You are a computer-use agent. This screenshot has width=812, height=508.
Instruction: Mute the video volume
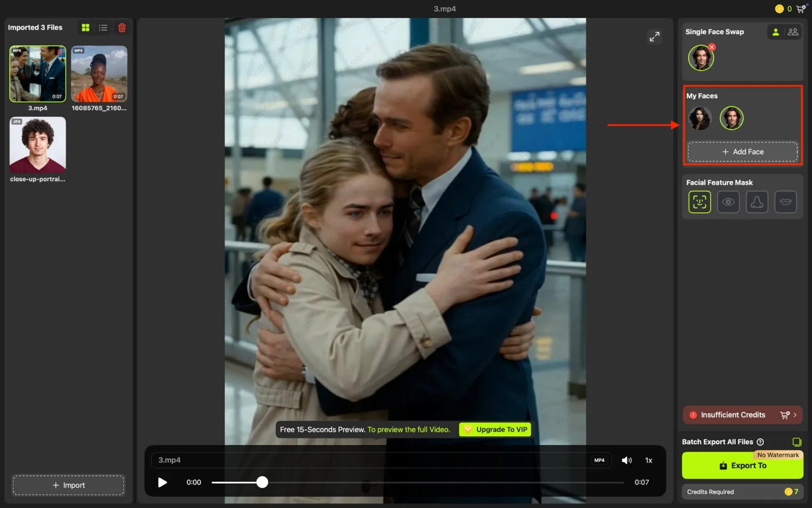627,460
